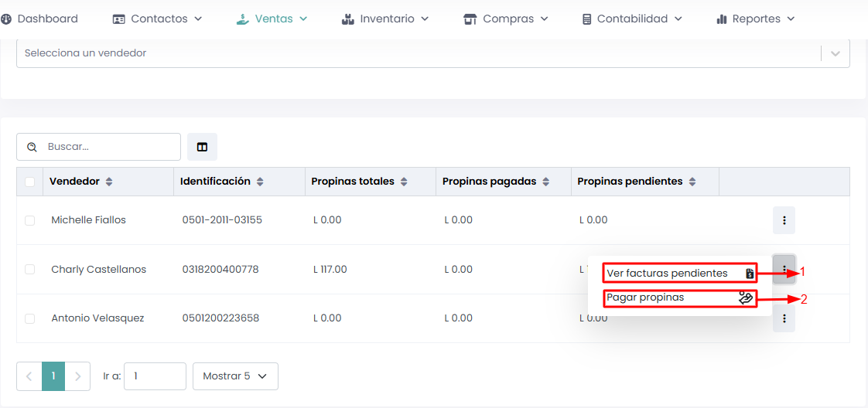Sort by the Identificación column arrows
The width and height of the screenshot is (868, 408).
tap(260, 182)
